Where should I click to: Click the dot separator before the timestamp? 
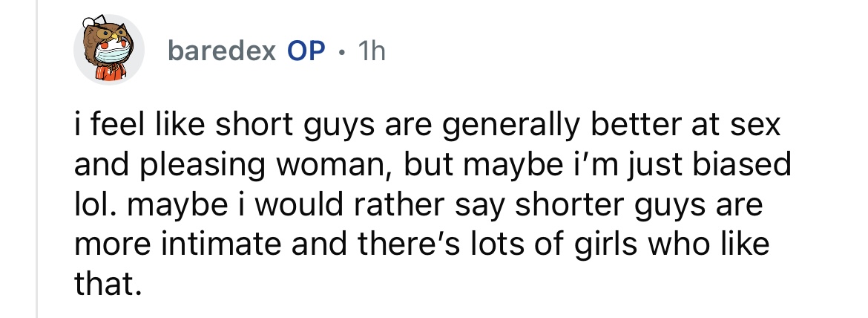point(341,51)
